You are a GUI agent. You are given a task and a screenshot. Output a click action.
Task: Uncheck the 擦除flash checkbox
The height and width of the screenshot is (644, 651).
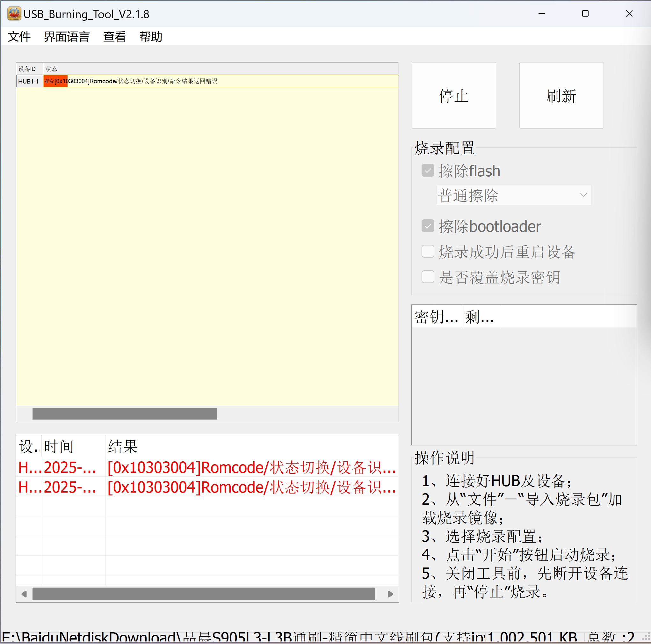[428, 171]
